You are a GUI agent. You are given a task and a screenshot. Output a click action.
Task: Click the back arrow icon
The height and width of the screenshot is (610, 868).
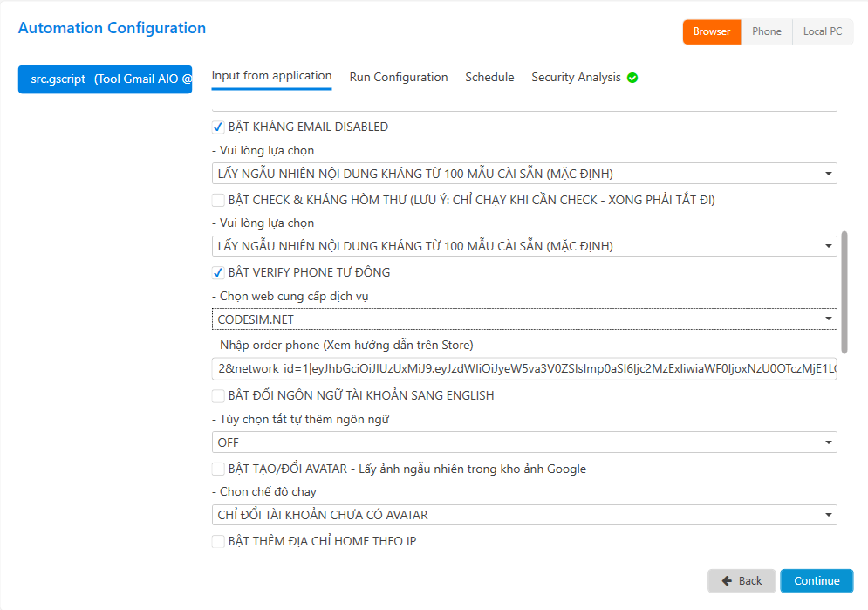click(x=726, y=581)
